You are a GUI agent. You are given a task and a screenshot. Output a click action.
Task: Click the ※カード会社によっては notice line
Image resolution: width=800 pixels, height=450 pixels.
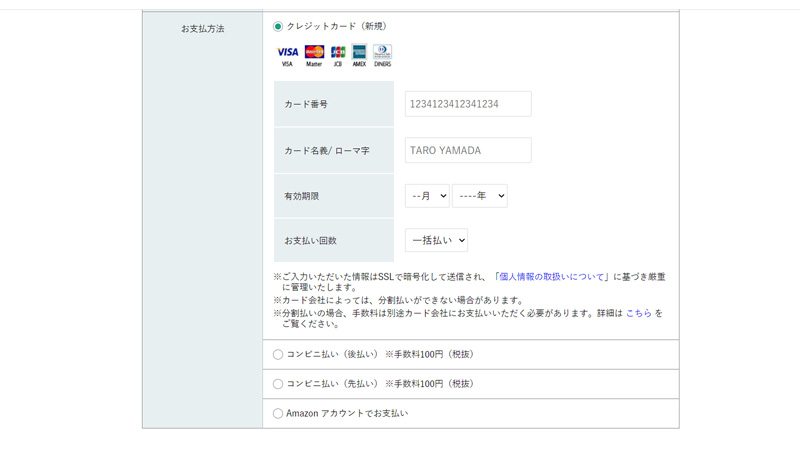(x=399, y=300)
